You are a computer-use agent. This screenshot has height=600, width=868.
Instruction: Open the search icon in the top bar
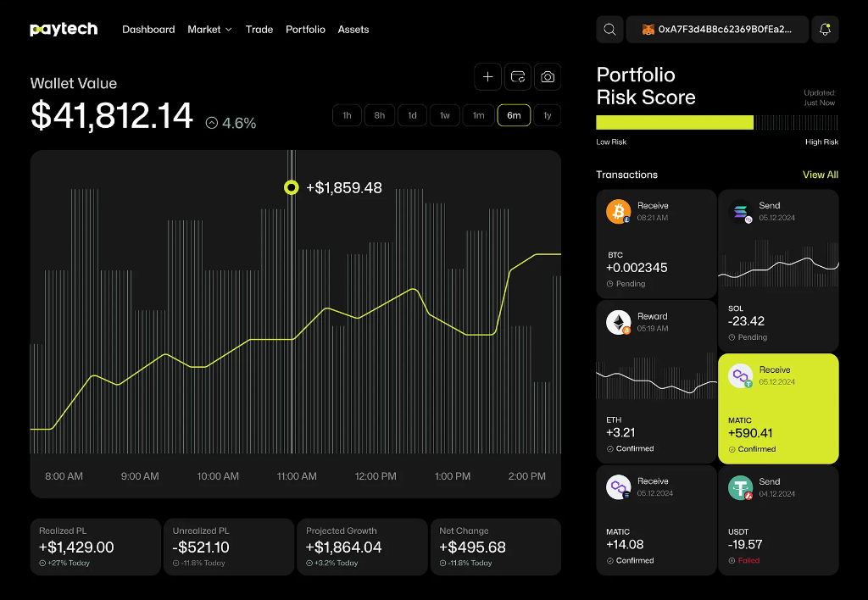[609, 29]
